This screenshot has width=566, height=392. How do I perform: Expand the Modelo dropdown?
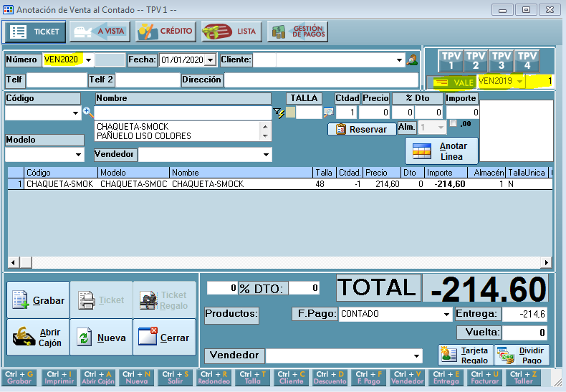(78, 155)
